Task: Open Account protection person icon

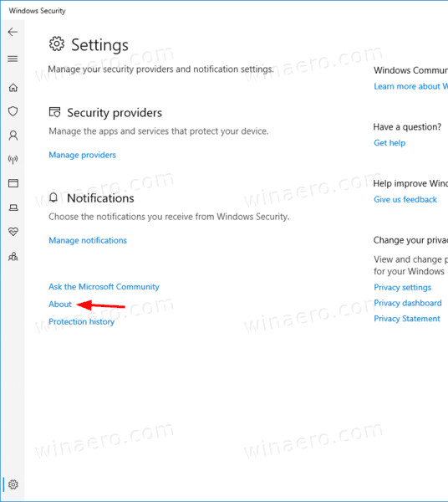Action: [x=13, y=136]
